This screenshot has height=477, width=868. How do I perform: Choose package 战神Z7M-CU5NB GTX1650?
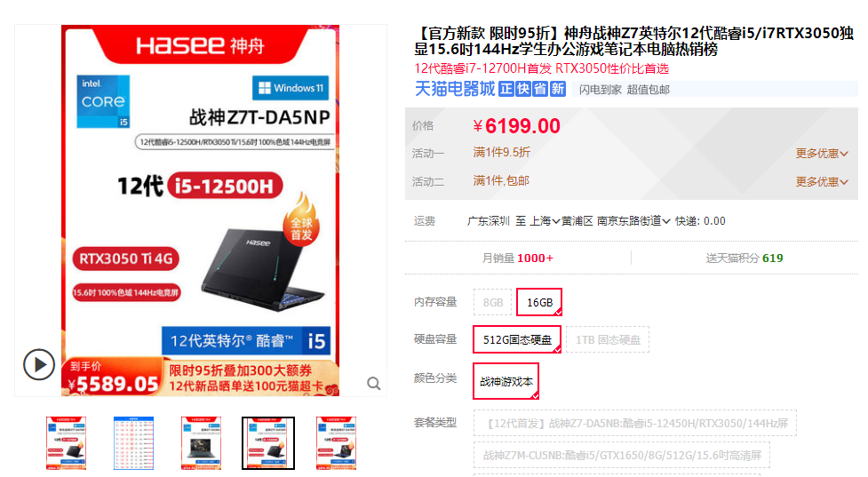coord(622,455)
